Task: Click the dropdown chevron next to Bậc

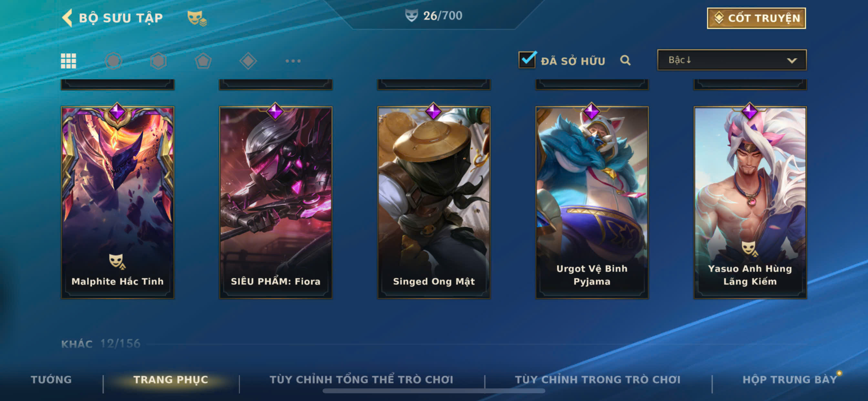Action: 792,61
